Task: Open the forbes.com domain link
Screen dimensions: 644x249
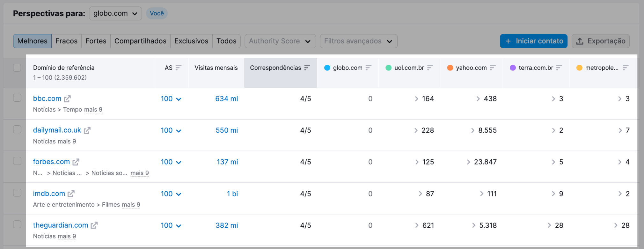Action: pos(51,162)
